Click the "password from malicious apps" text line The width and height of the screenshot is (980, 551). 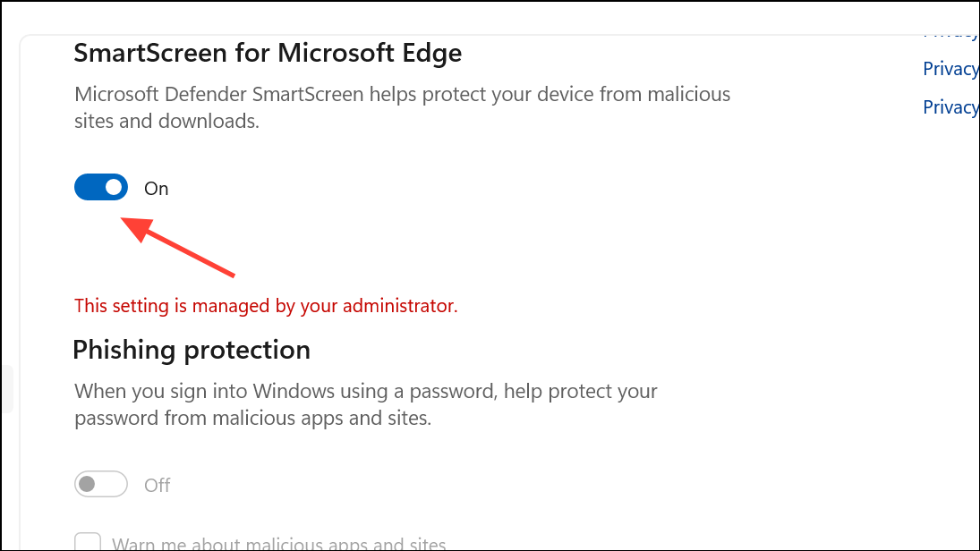252,418
